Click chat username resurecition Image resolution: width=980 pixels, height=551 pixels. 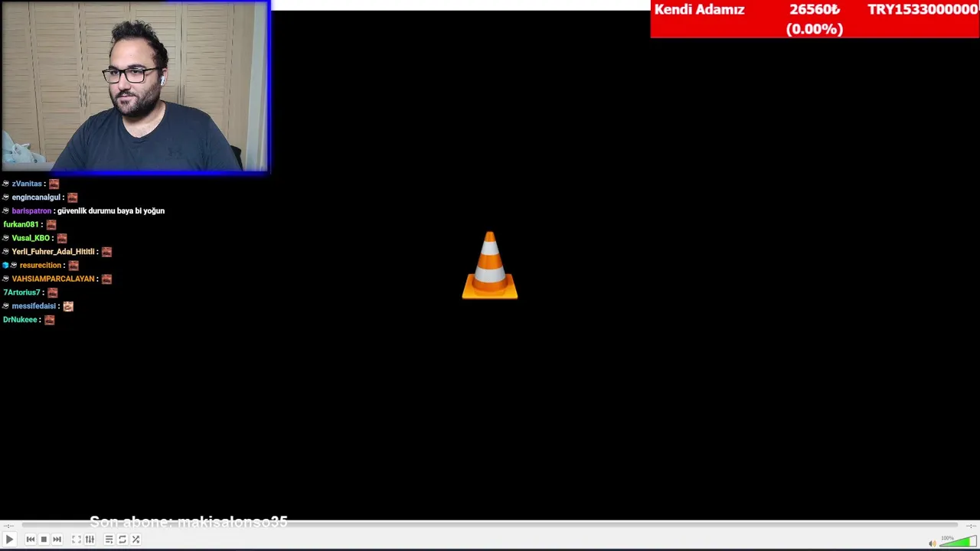click(40, 266)
